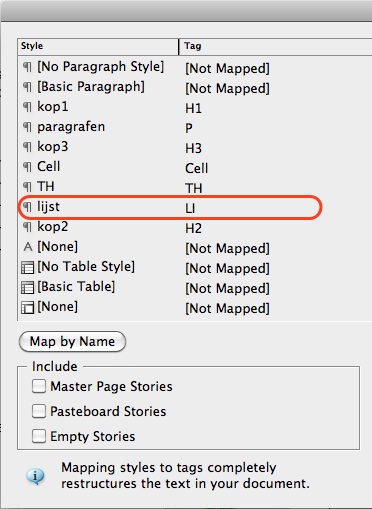Check the Empty Stories option

(x=39, y=436)
